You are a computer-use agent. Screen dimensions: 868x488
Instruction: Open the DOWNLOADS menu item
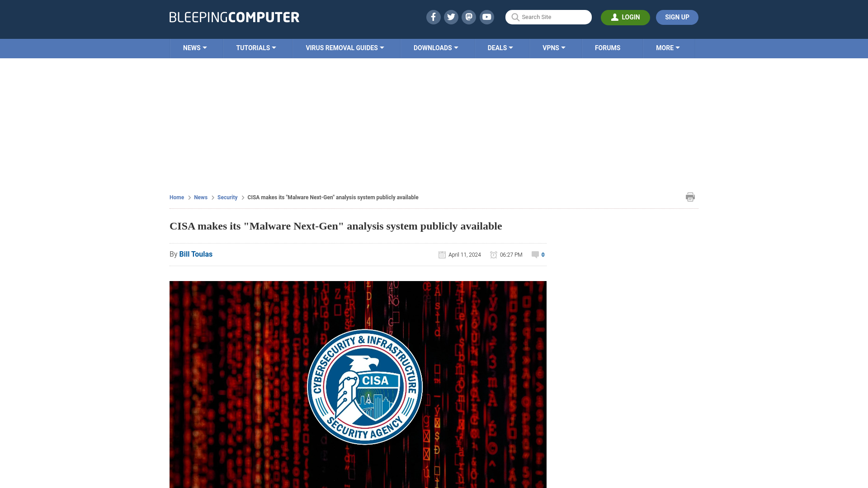point(436,47)
